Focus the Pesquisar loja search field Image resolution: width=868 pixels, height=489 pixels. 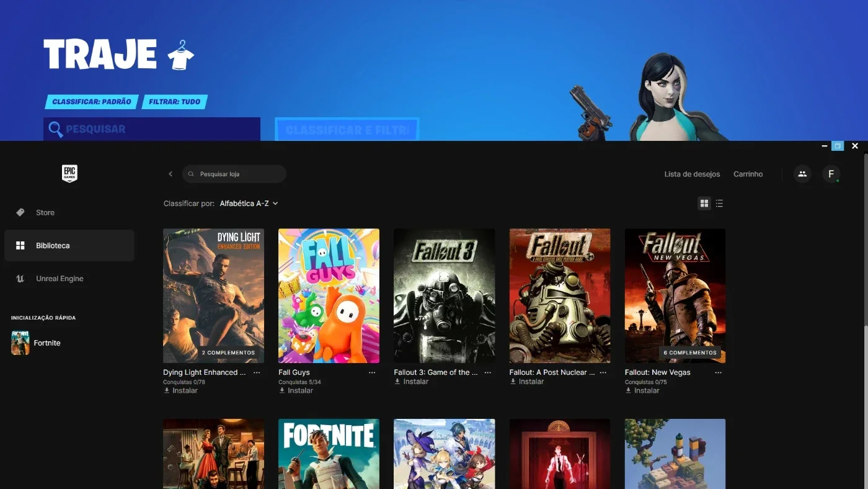pos(234,174)
